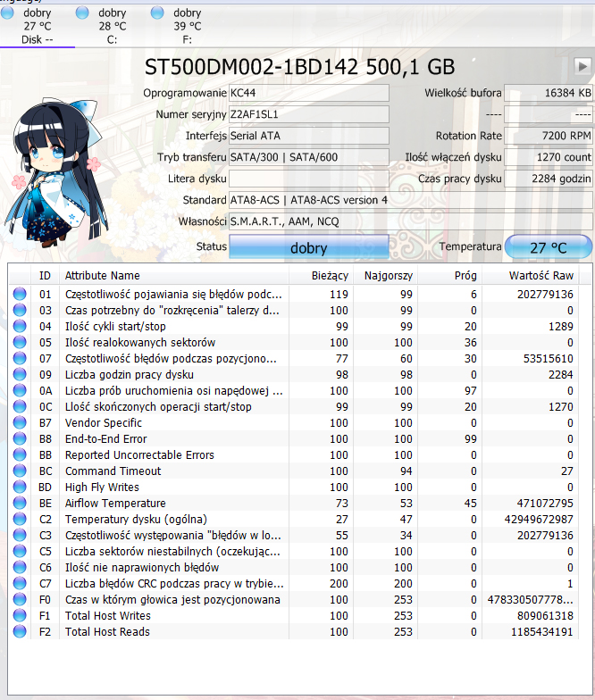595x700 pixels.
Task: Click the status icon of attribute 0C
Action: [20, 406]
